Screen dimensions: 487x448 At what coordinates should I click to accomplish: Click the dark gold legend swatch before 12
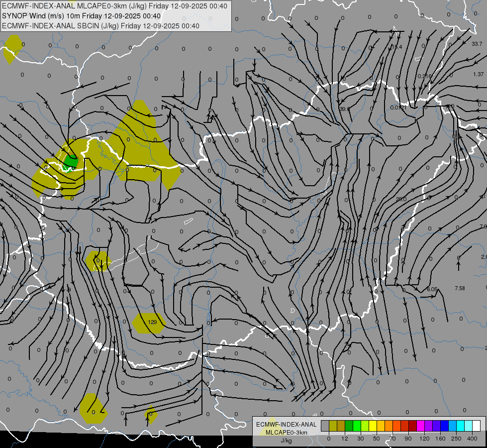tap(341, 426)
